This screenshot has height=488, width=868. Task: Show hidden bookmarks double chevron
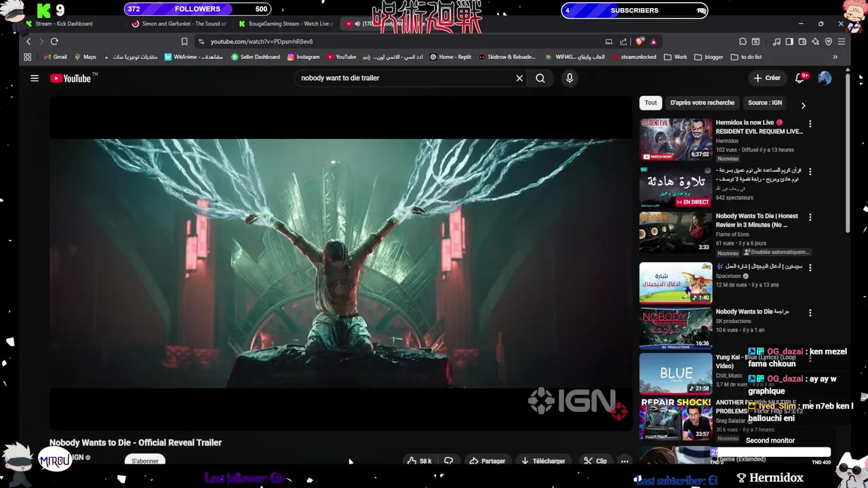click(x=835, y=57)
